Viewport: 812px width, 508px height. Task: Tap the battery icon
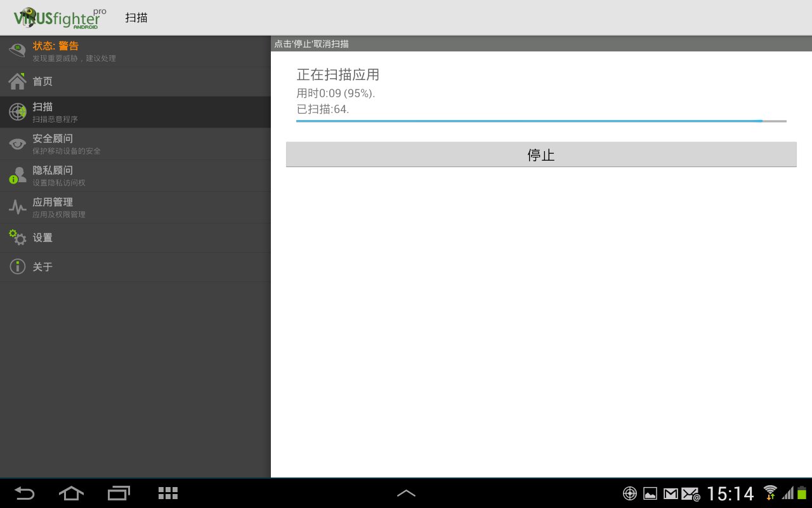[802, 493]
